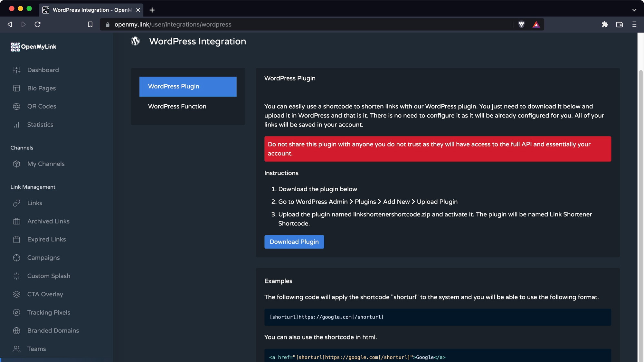Image resolution: width=644 pixels, height=362 pixels.
Task: Reload the page with refresh icon
Action: (x=38, y=24)
